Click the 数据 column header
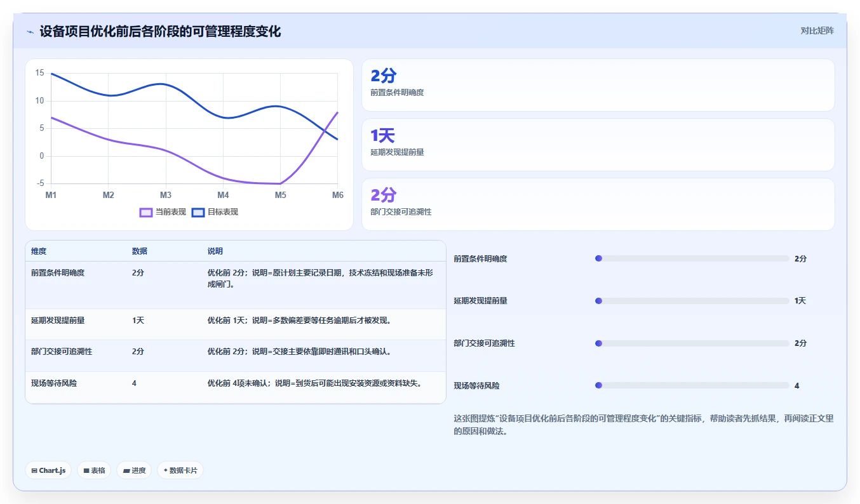Viewport: 860px width, 504px height. [x=140, y=251]
